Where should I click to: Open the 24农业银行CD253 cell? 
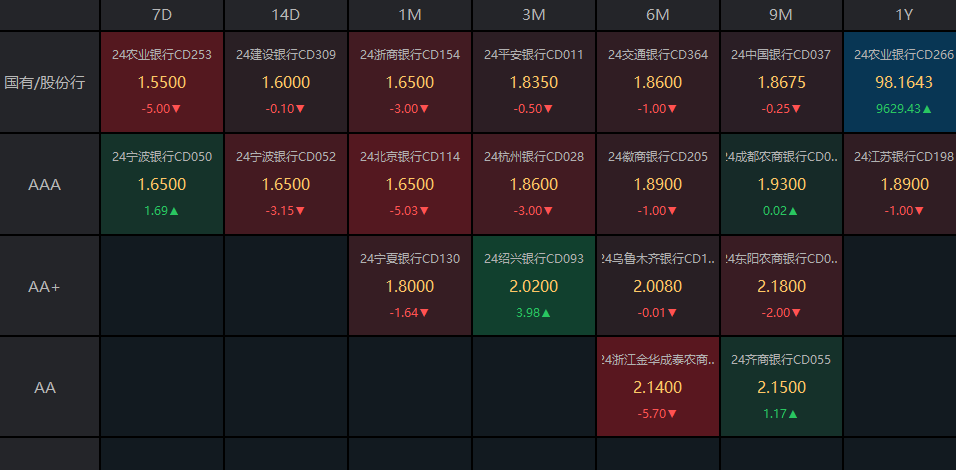[162, 82]
